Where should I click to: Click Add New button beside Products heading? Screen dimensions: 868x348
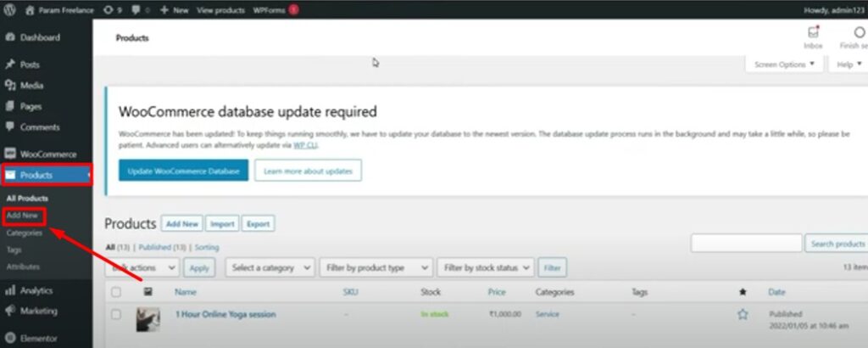(182, 224)
